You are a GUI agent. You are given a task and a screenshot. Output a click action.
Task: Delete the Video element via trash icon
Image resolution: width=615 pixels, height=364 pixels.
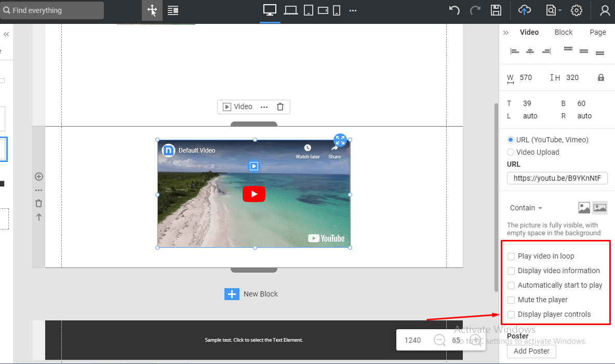point(280,106)
